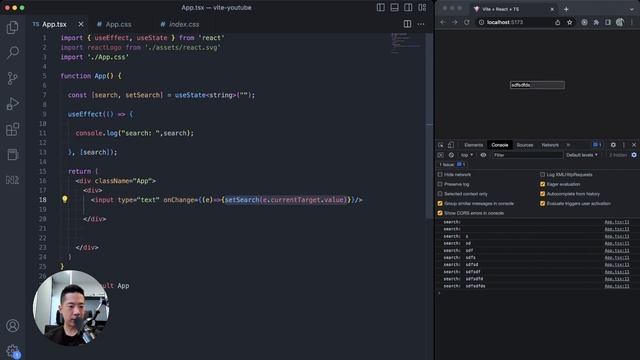Viewport: 640px width, 360px height.
Task: Open source link for 'search: s' log
Action: tap(616, 236)
